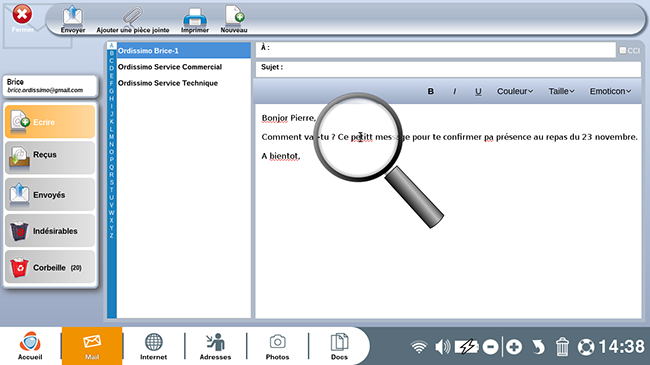Image resolution: width=650 pixels, height=365 pixels.
Task: Toggle underline formatting
Action: [478, 91]
